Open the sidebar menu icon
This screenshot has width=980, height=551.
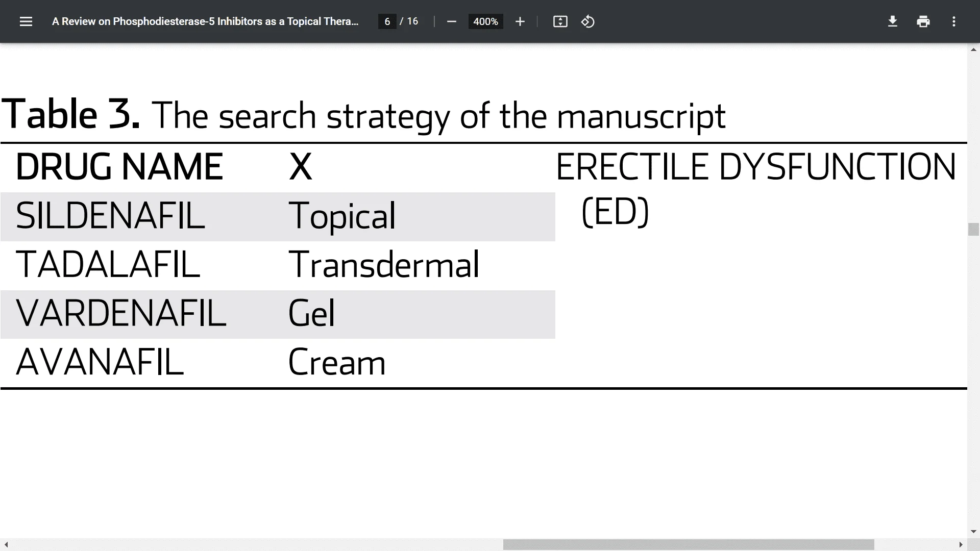coord(26,21)
